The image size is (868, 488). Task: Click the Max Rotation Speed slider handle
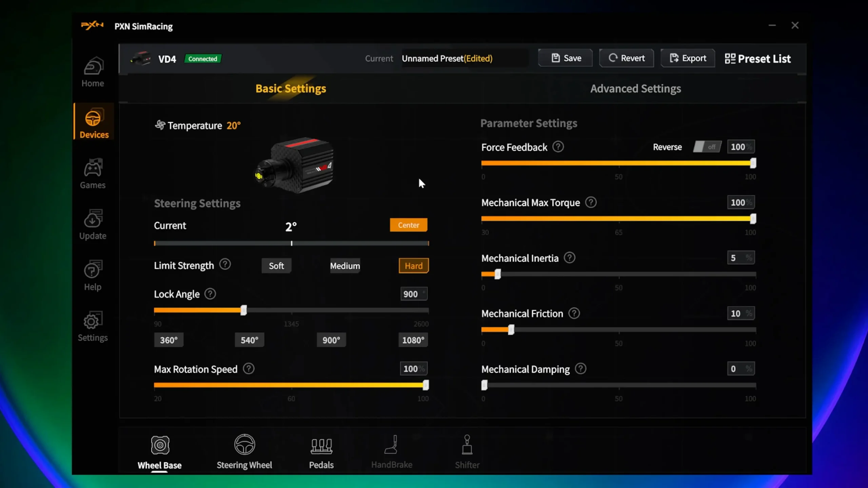[426, 385]
